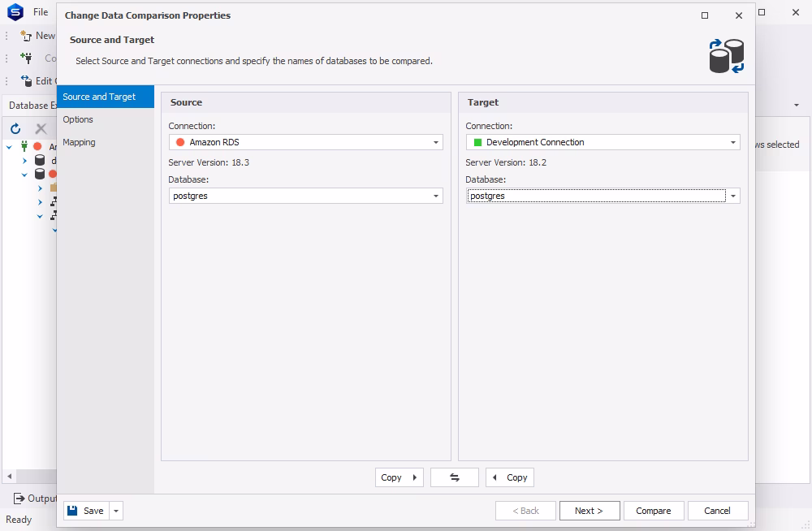Open the Target database dropdown arrow
The image size is (812, 531).
click(733, 196)
